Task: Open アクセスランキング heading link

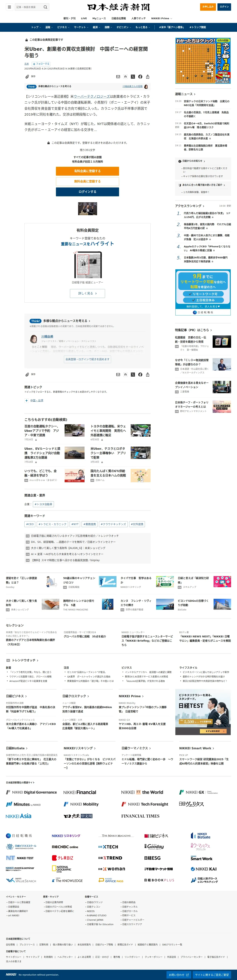Action: point(190,206)
